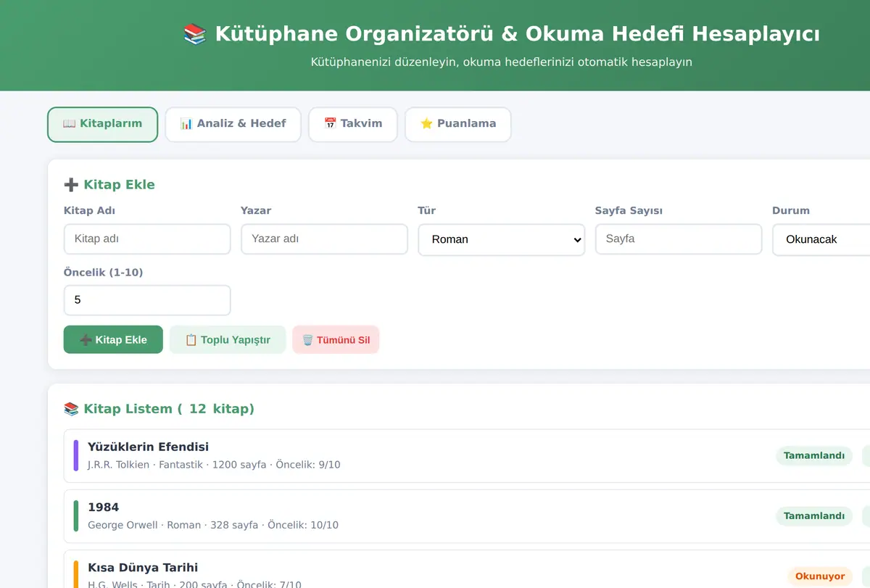Switch to Analiz & Hedef tab
Image resolution: width=870 pixels, height=588 pixels.
coord(233,124)
